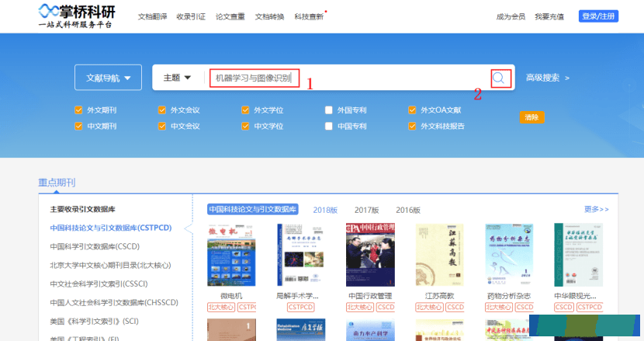
Task: Open 论文查重 in top menu
Action: [230, 16]
